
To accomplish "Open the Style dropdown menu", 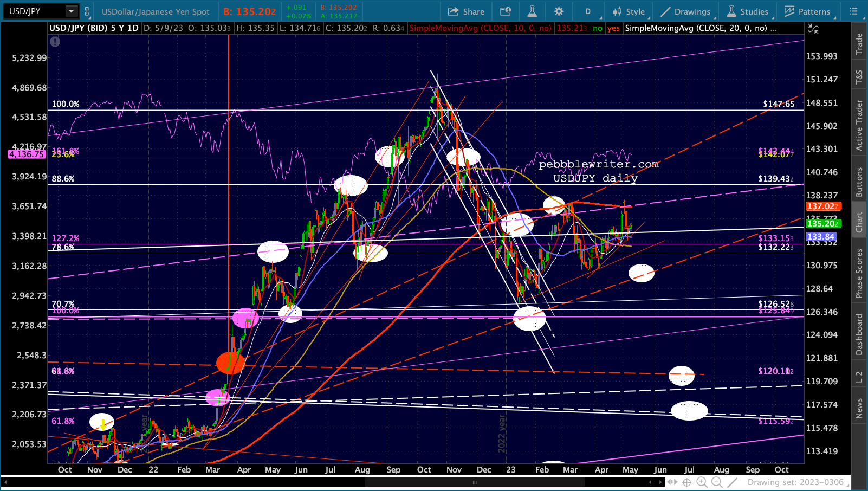I will 629,11.
